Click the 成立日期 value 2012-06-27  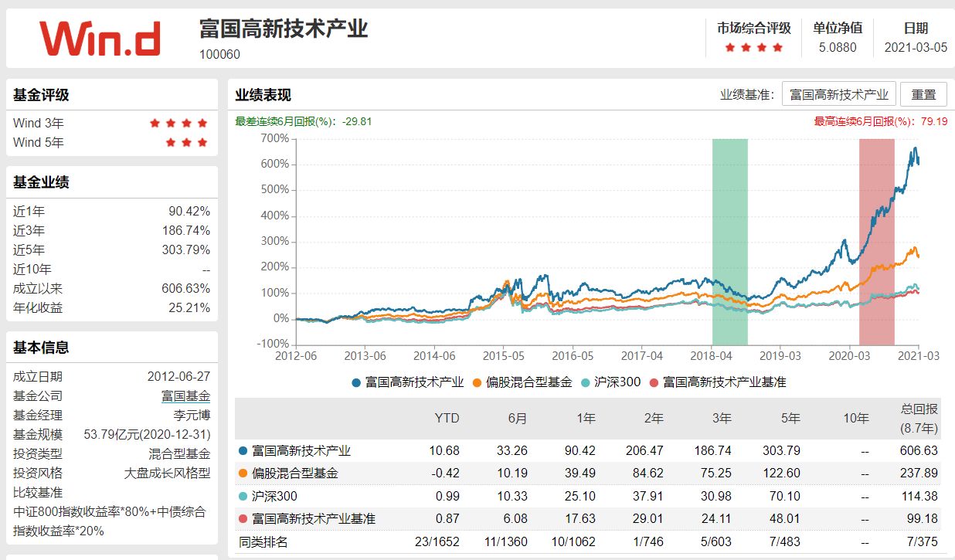click(x=178, y=377)
